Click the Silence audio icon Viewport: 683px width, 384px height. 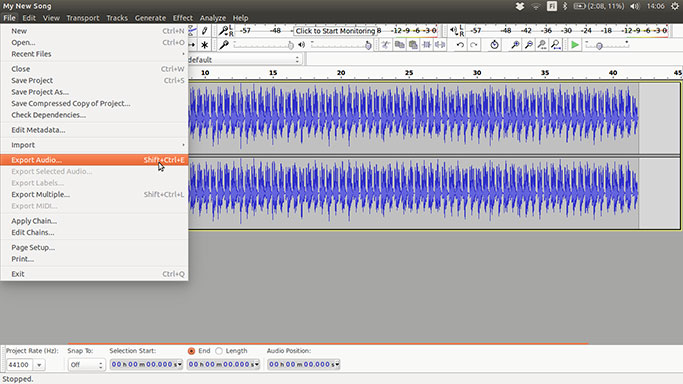(440, 45)
